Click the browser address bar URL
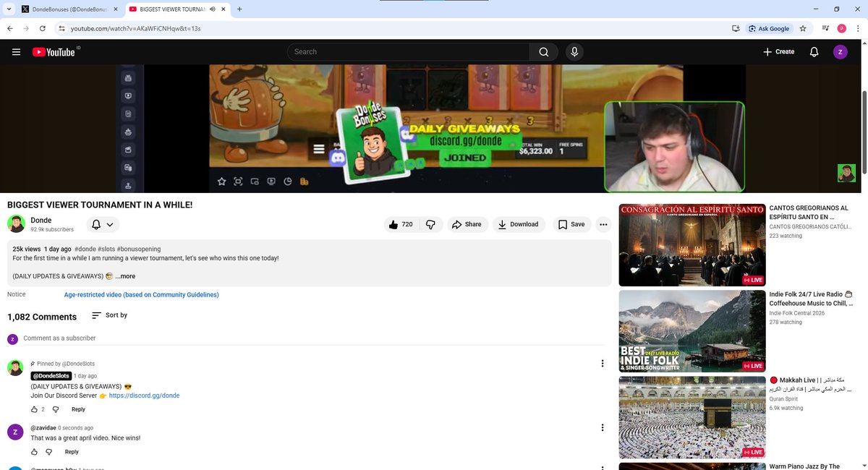This screenshot has height=470, width=868. click(x=135, y=28)
